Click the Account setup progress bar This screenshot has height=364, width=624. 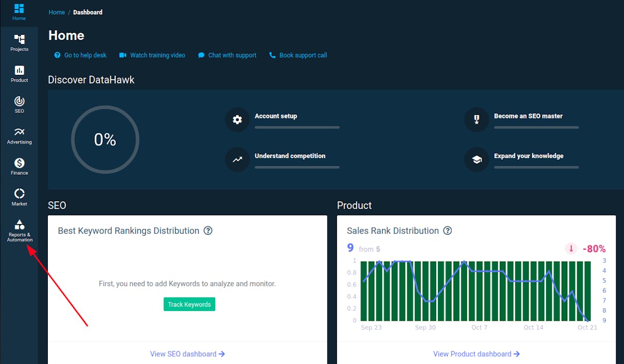click(x=297, y=127)
